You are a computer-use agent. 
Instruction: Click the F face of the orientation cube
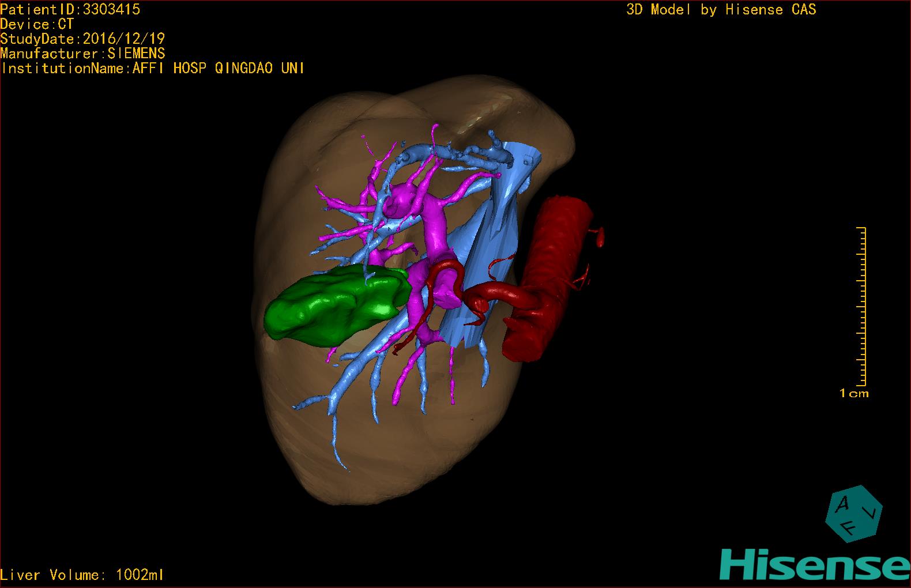pos(851,526)
